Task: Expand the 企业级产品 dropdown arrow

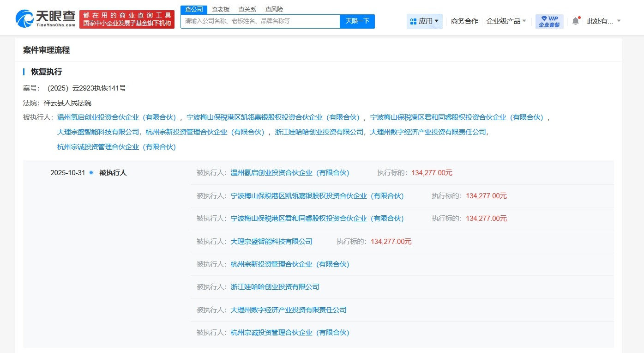Action: click(525, 20)
